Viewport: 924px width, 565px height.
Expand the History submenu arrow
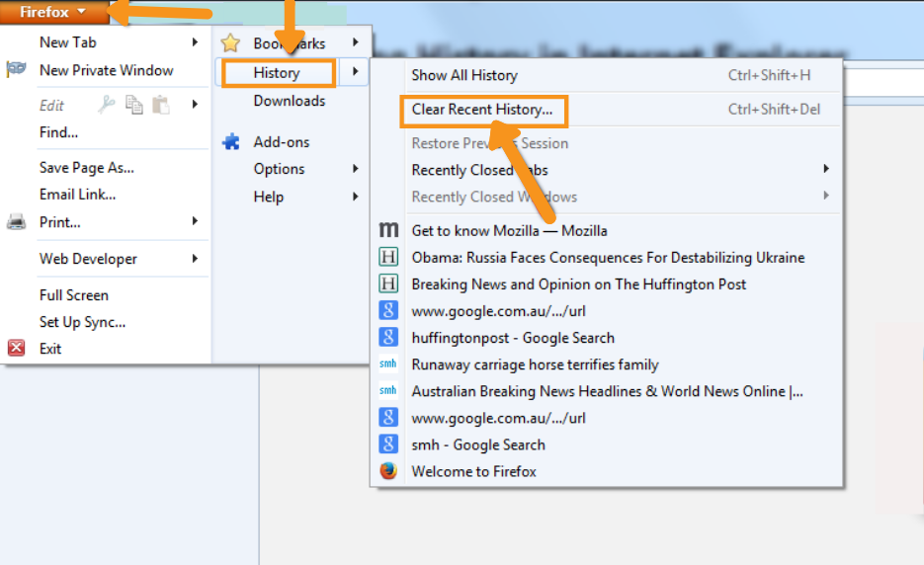pos(356,71)
